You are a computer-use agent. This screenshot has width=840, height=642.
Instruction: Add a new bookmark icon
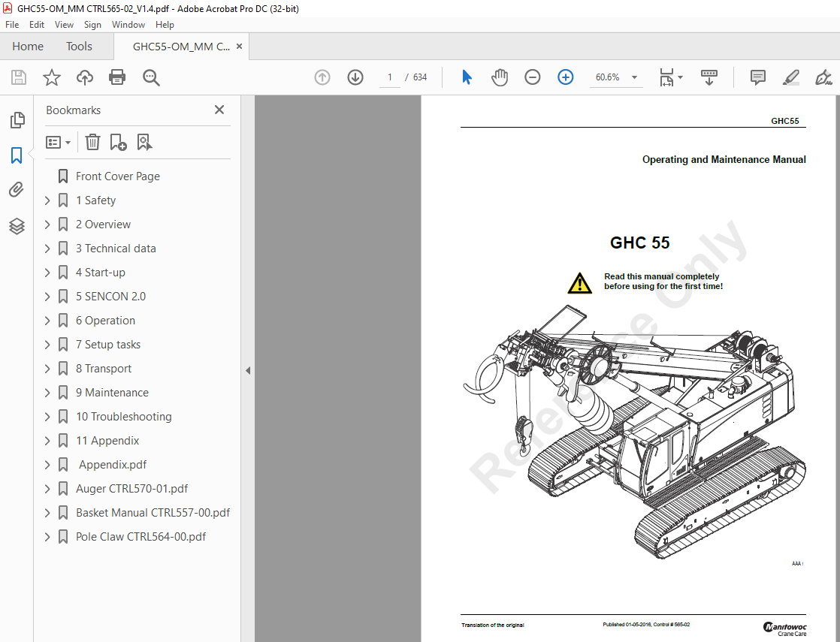point(118,143)
